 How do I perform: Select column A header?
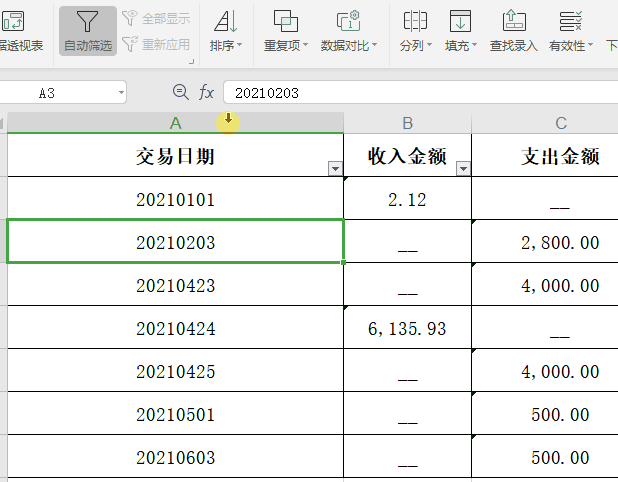[x=175, y=123]
